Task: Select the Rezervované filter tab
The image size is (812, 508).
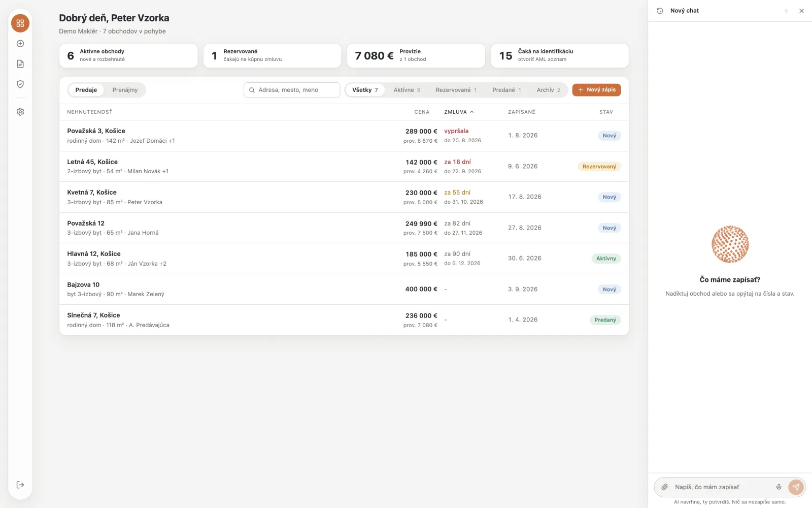Action: (x=456, y=90)
